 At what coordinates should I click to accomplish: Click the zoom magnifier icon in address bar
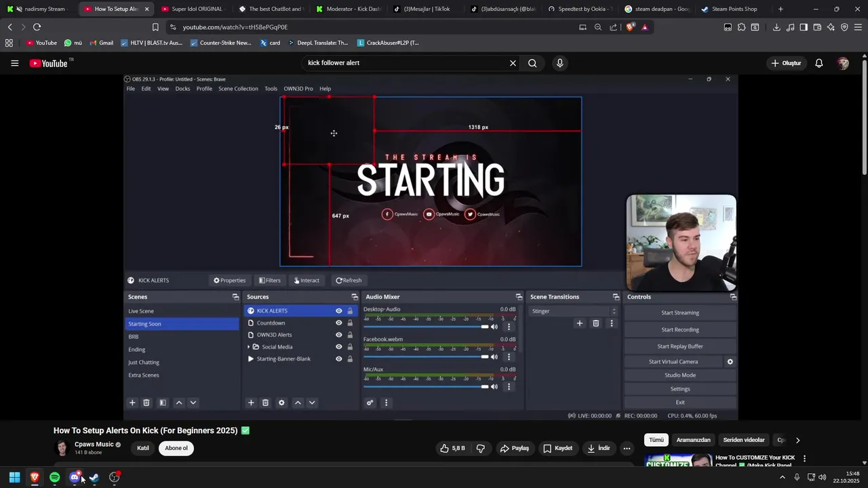pos(597,27)
